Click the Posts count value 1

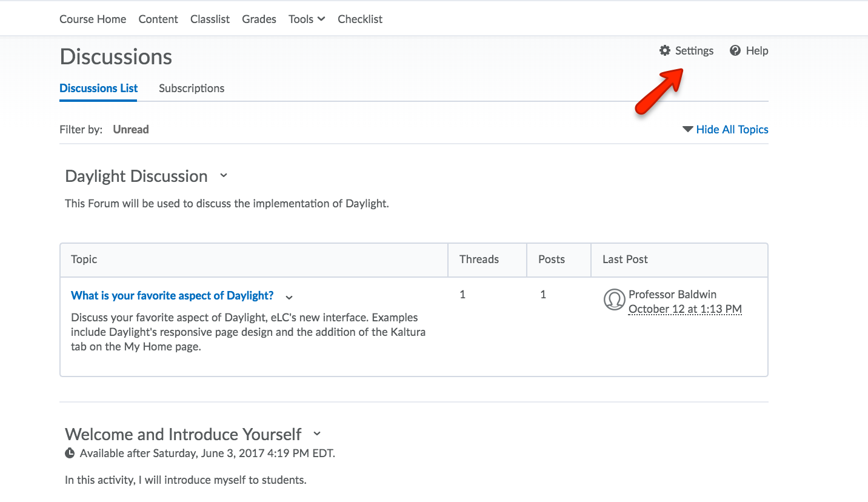(543, 295)
